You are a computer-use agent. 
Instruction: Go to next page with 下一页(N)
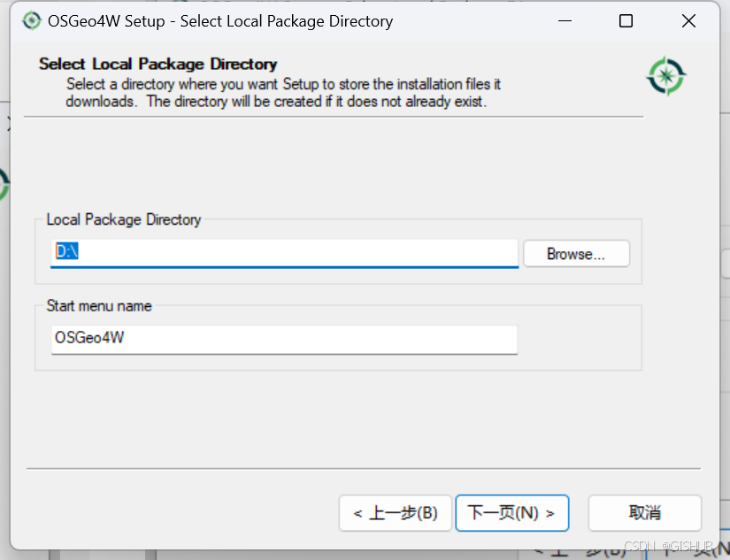(x=512, y=513)
